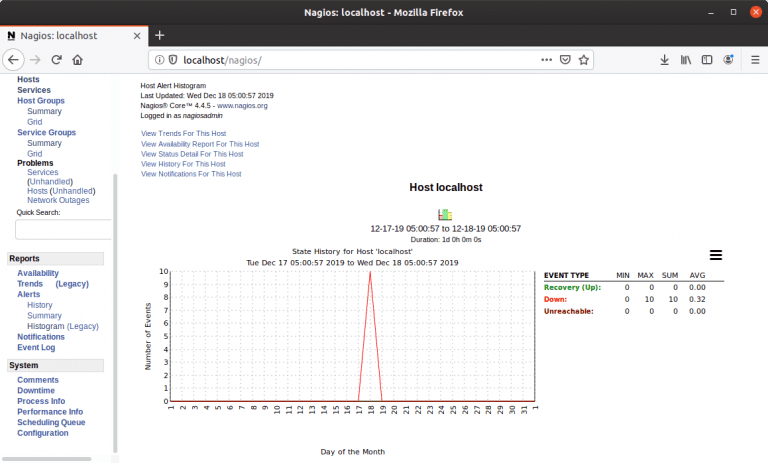The height and width of the screenshot is (463, 768).
Task: Click the sidebar vertical scrollbar
Action: (x=116, y=314)
